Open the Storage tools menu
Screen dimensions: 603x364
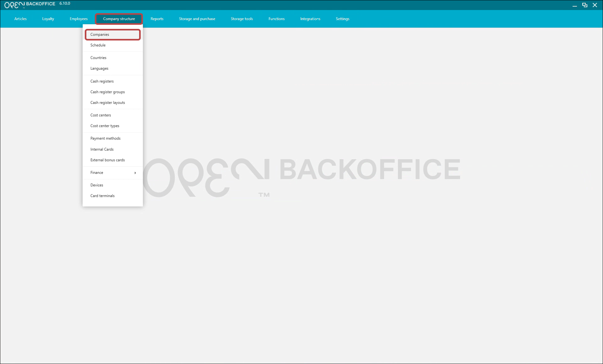[x=242, y=19]
